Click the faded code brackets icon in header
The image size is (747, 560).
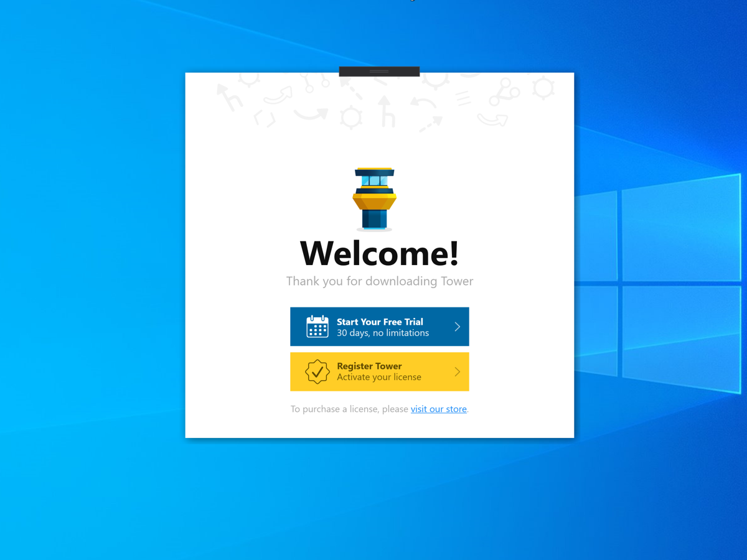coord(265,118)
